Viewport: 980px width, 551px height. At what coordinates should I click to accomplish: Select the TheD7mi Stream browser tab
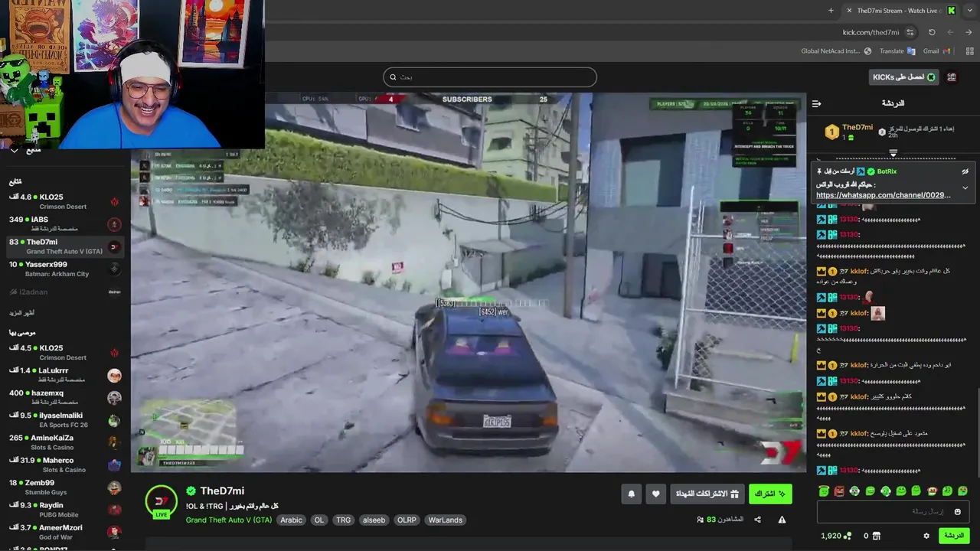(902, 11)
